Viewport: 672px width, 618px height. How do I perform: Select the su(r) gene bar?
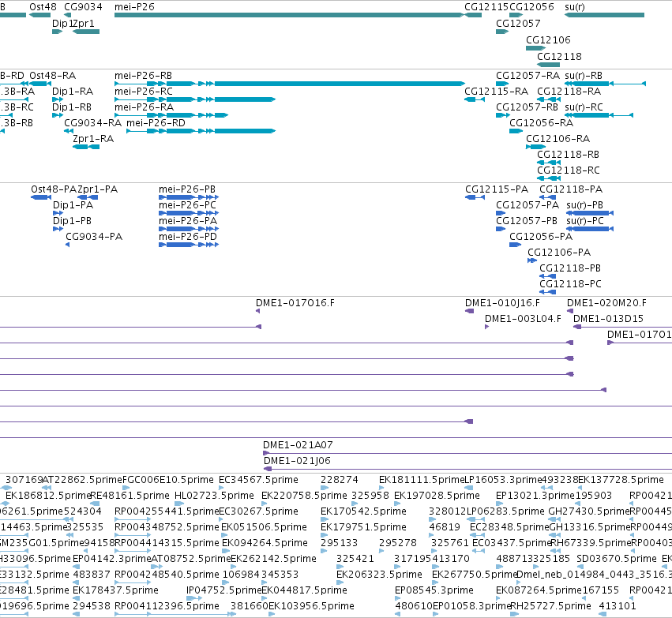coord(604,15)
